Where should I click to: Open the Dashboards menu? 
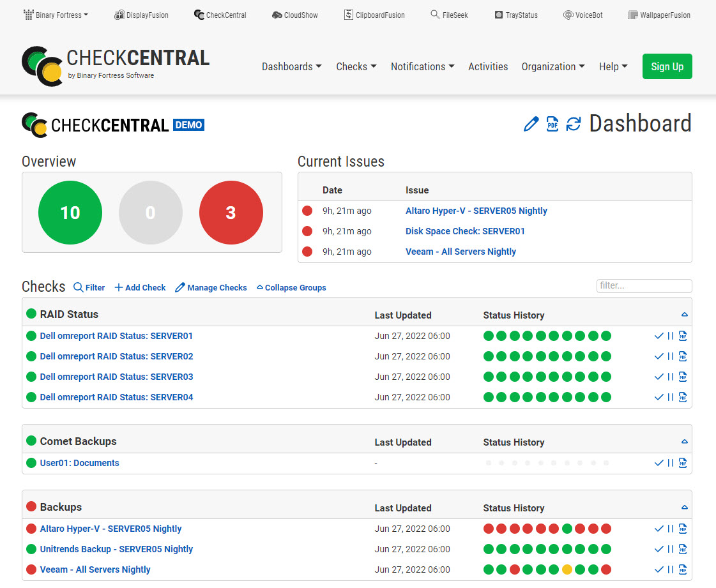coord(291,66)
